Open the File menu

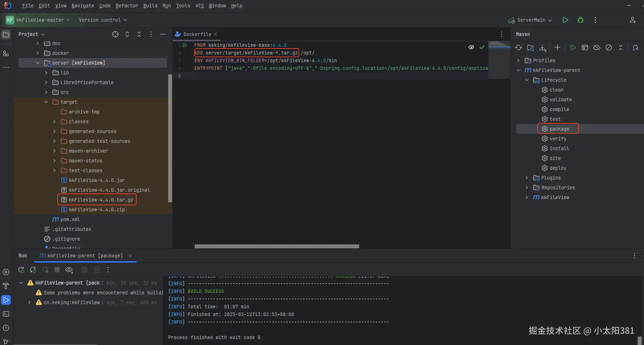click(x=28, y=6)
